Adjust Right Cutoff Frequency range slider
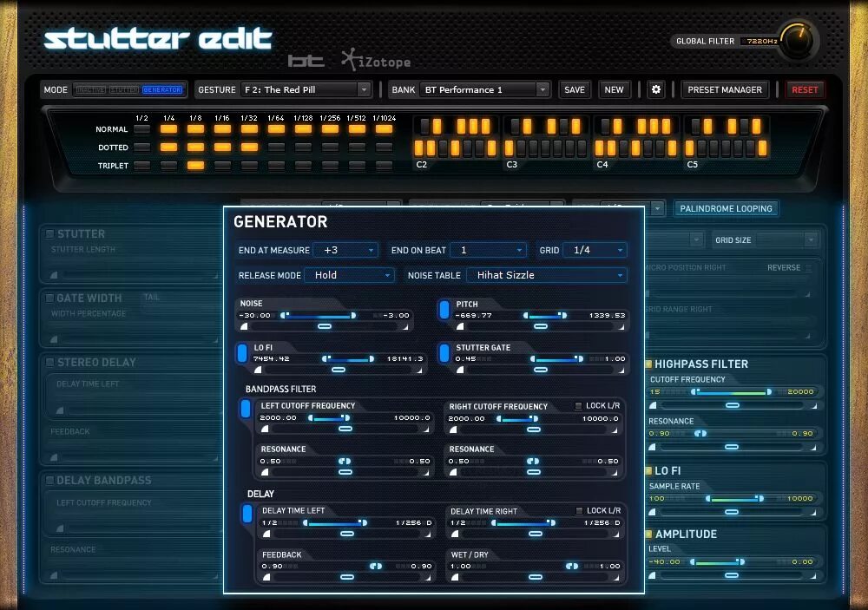This screenshot has height=610, width=868. [517, 419]
